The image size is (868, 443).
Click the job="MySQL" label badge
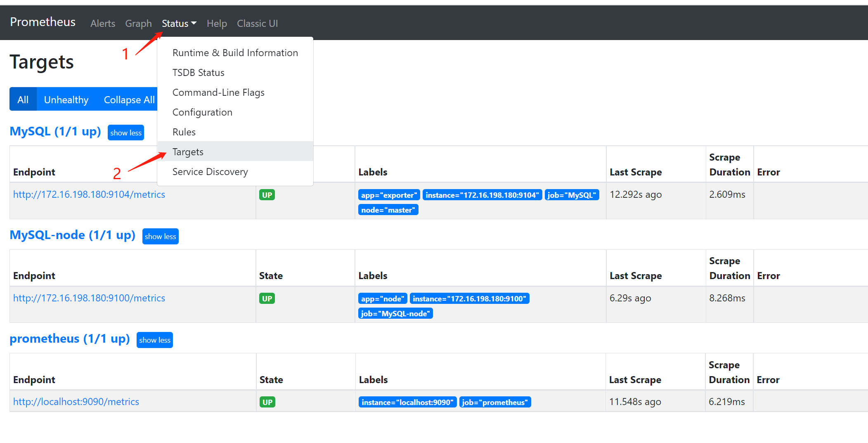tap(572, 195)
